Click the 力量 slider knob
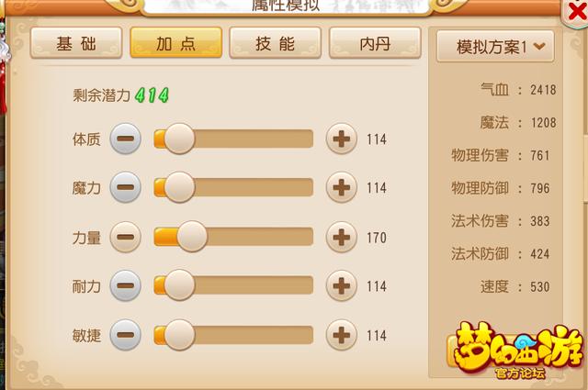This screenshot has width=588, height=390. pyautogui.click(x=192, y=237)
